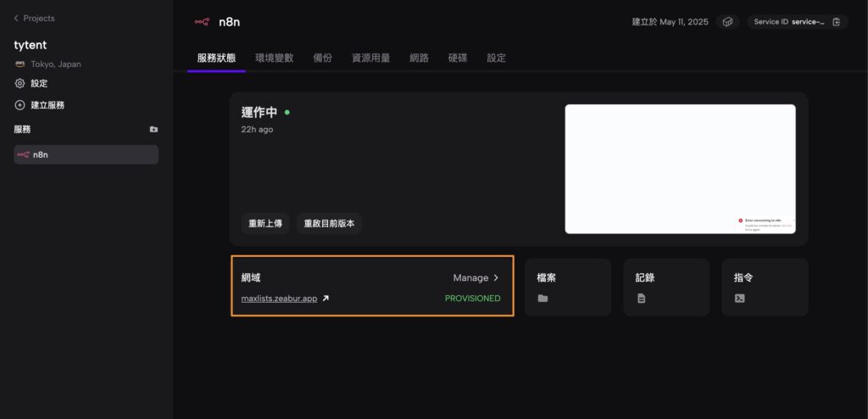Open maxlists.zeabur.app link

coord(279,299)
